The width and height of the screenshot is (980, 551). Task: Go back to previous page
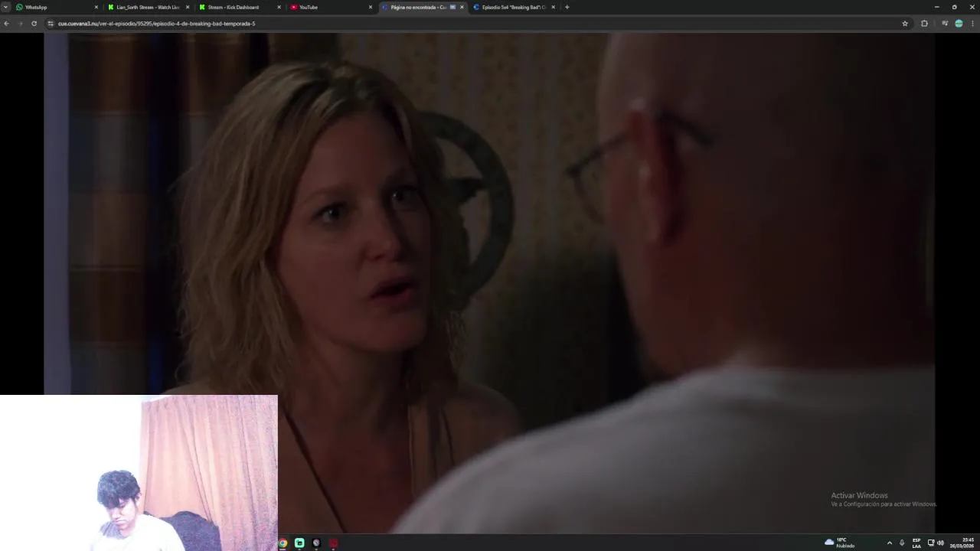(x=6, y=23)
